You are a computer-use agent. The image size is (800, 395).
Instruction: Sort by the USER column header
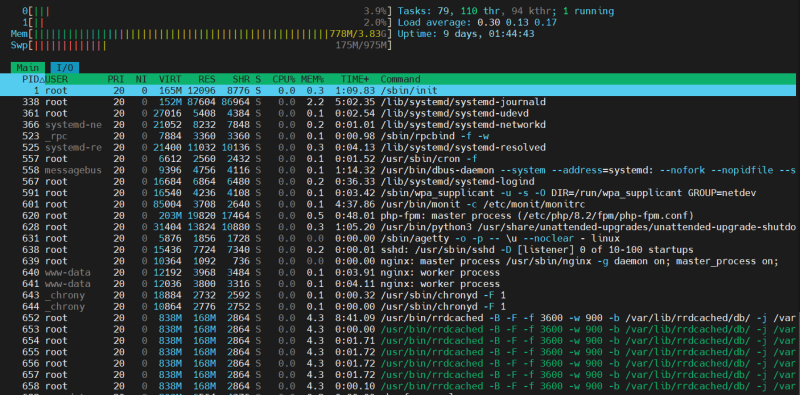pos(56,79)
